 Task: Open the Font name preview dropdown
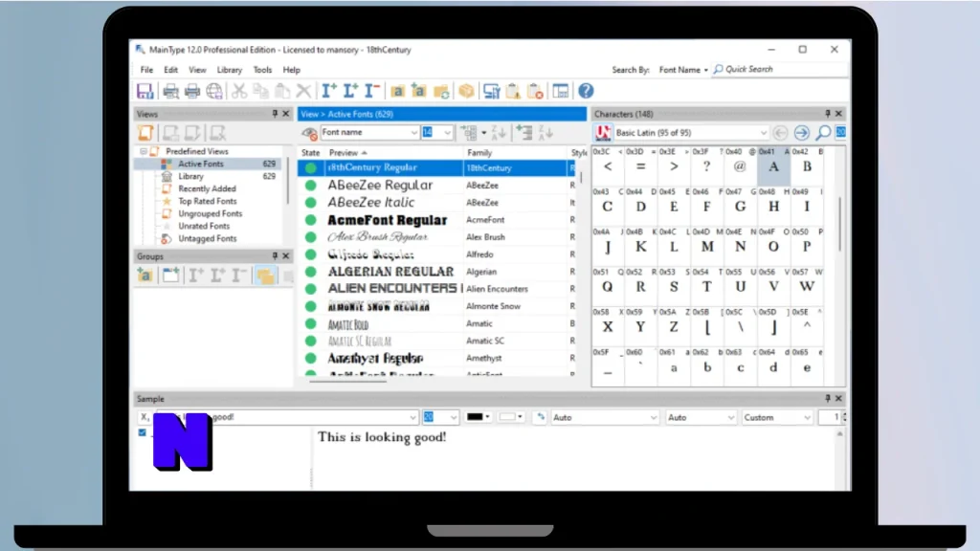coord(413,132)
